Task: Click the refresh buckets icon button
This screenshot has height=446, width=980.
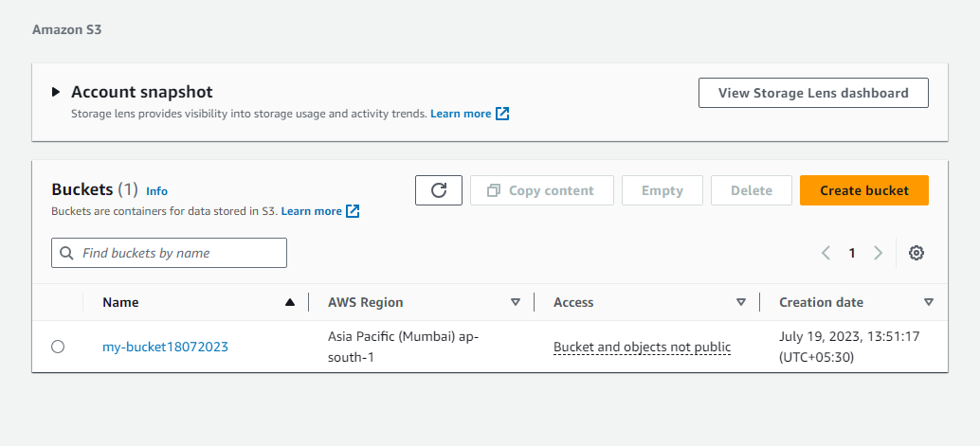Action: 439,190
